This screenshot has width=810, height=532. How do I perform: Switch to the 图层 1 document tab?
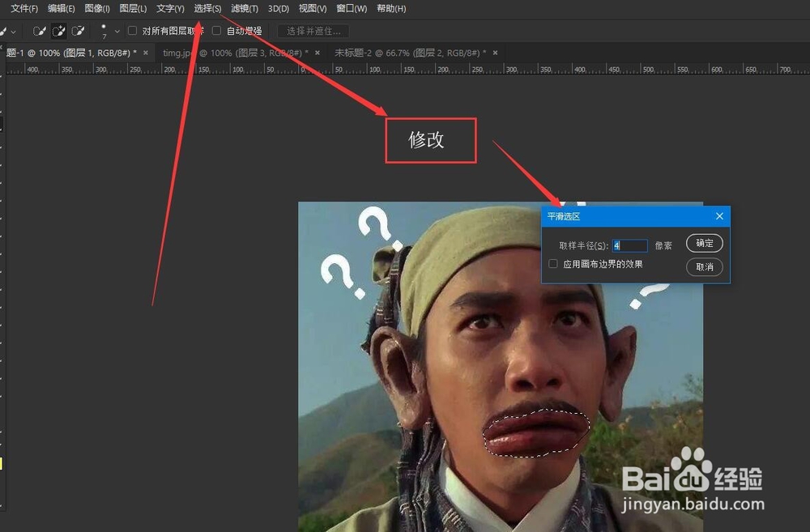71,53
